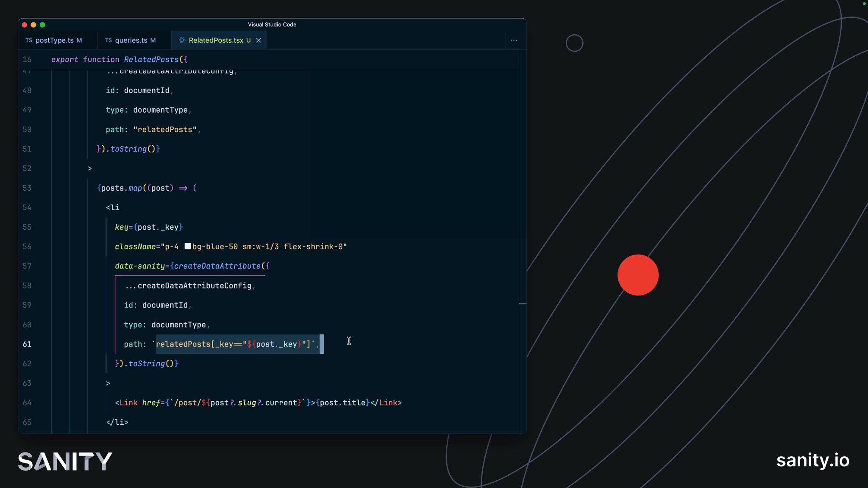Screen dimensions: 868x488
Task: Click the React icon on RelatedPosts.tsx tab
Action: click(x=182, y=40)
